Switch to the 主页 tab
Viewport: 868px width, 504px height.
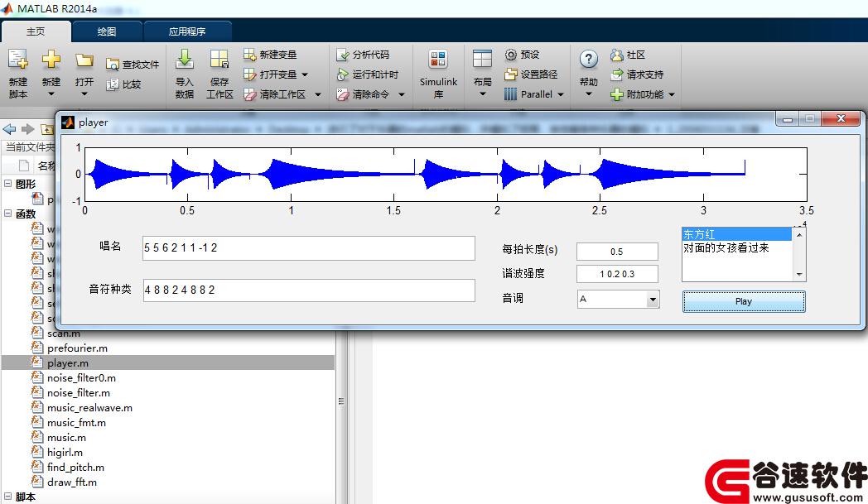pos(36,31)
